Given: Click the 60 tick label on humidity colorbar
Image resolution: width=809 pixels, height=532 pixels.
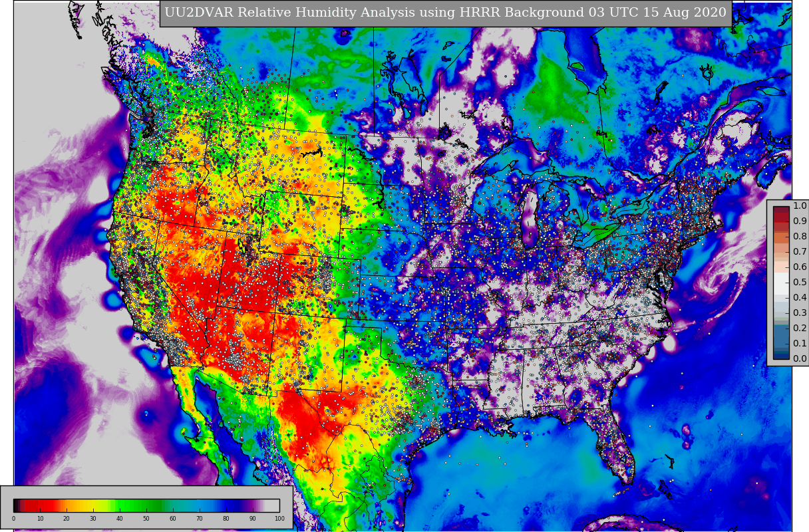Looking at the screenshot, I should click(x=173, y=519).
